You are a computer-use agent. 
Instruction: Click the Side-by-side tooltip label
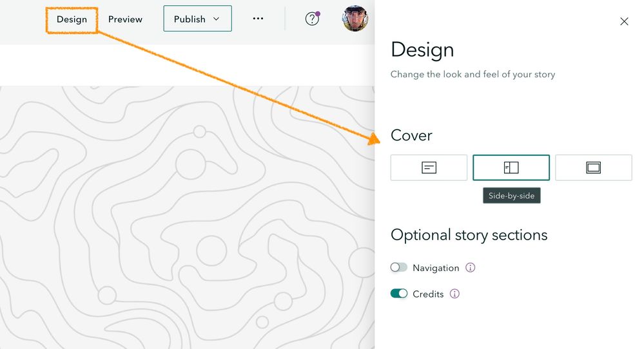point(511,196)
